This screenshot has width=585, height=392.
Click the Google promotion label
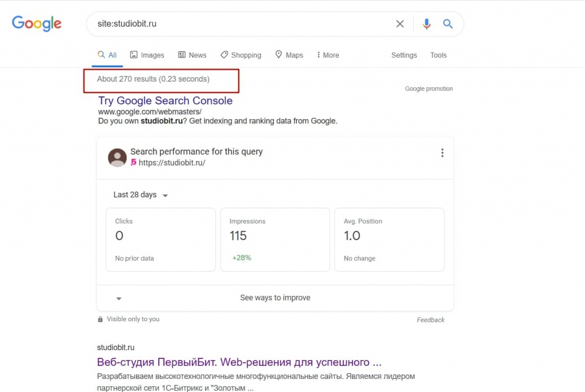(x=428, y=88)
